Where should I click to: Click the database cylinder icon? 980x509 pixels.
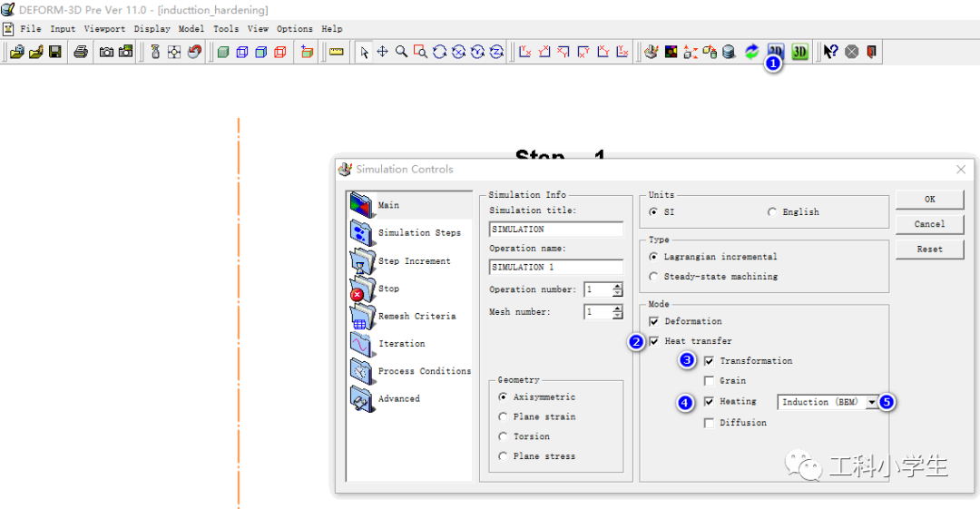[x=728, y=52]
